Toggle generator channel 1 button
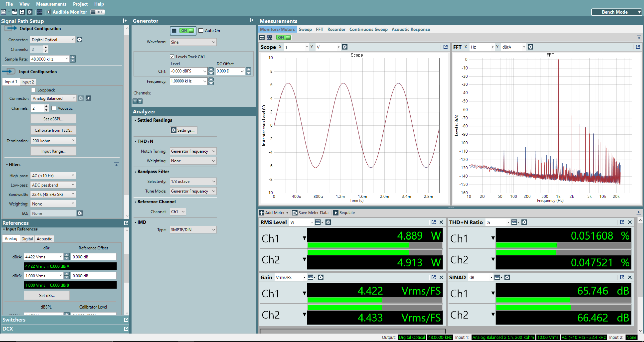644x342 pixels. pos(135,101)
